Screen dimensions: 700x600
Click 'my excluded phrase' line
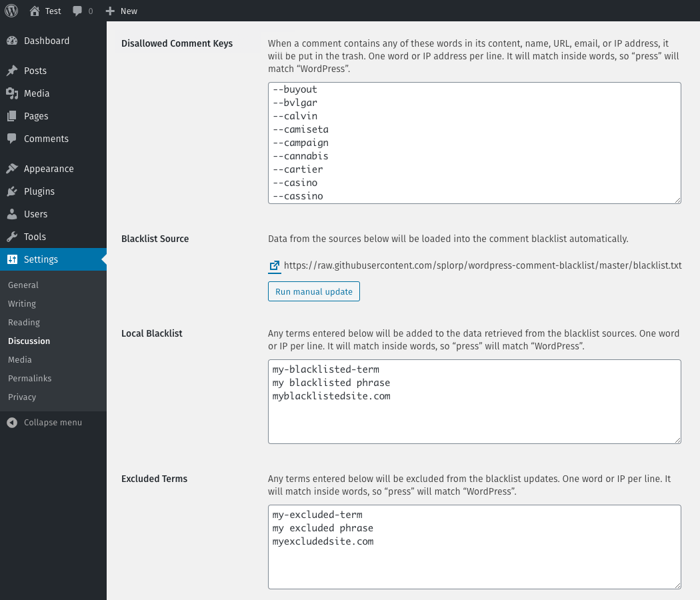[x=323, y=528]
